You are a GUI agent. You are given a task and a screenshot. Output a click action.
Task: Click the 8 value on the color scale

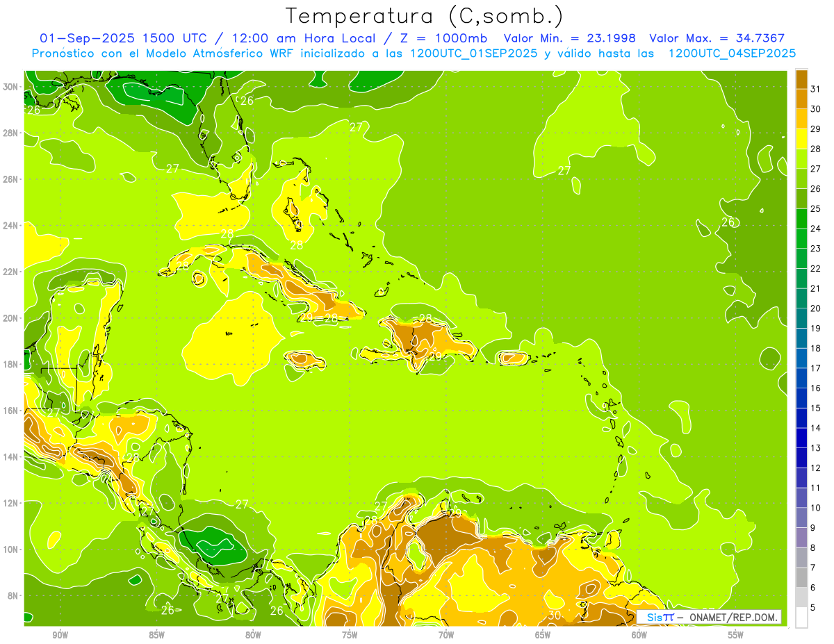tap(812, 547)
